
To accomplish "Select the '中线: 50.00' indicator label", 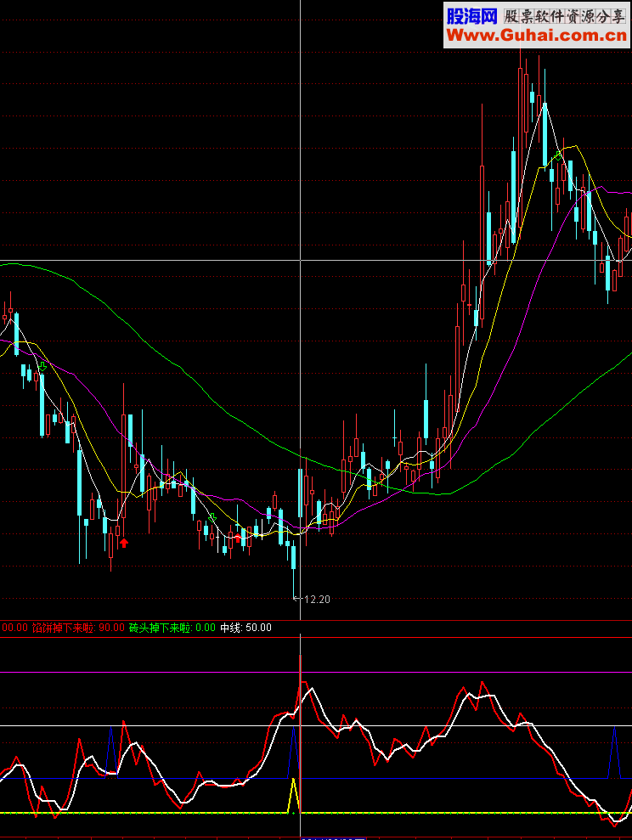I will coord(245,628).
